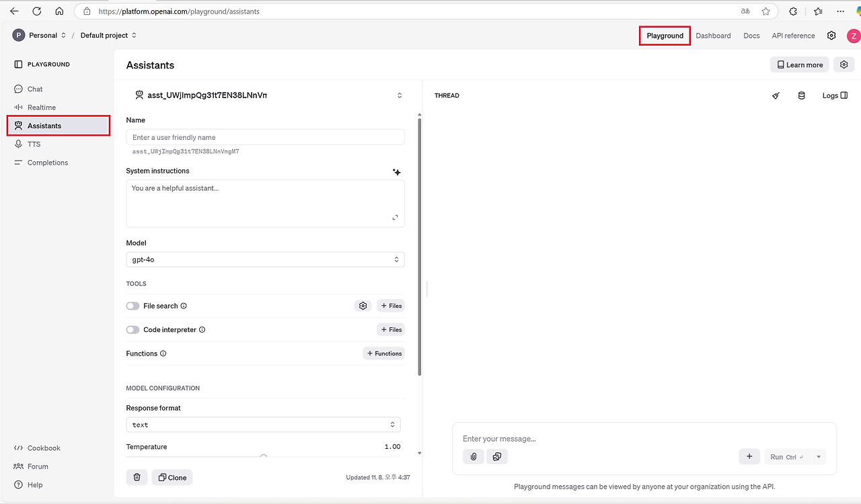The width and height of the screenshot is (861, 504).
Task: Open the Response format dropdown
Action: [263, 425]
